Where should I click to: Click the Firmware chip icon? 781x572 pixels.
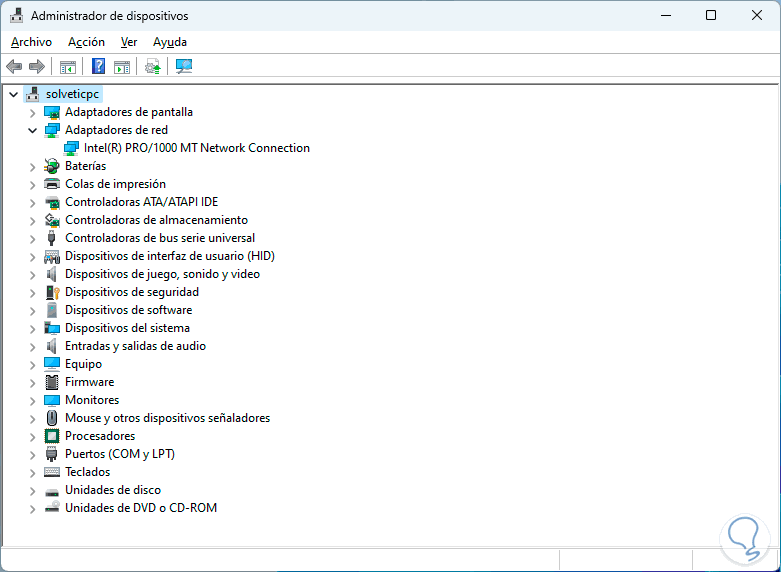coord(52,382)
